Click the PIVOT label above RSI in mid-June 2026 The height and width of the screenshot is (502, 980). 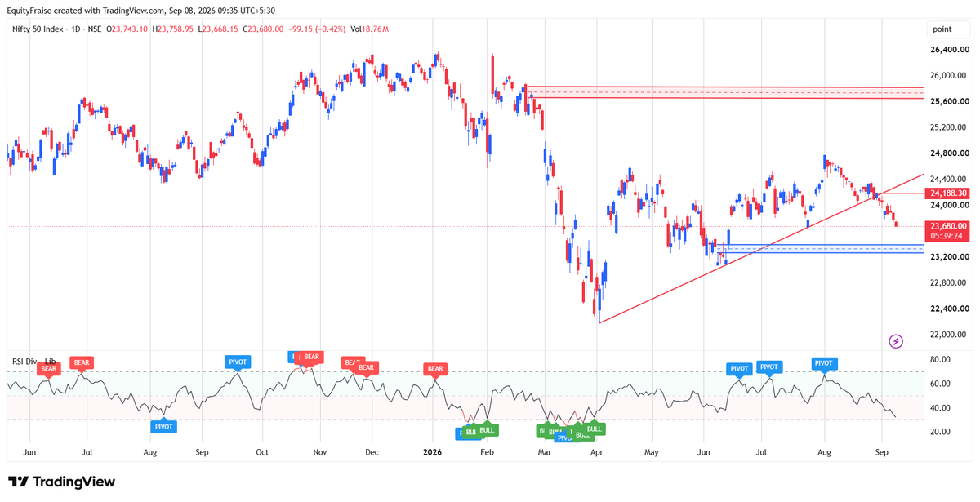(739, 368)
